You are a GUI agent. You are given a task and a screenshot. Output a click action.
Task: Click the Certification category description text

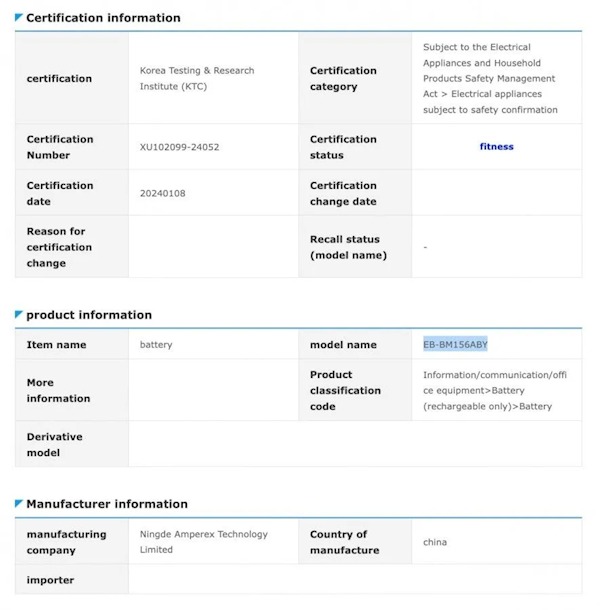point(490,79)
